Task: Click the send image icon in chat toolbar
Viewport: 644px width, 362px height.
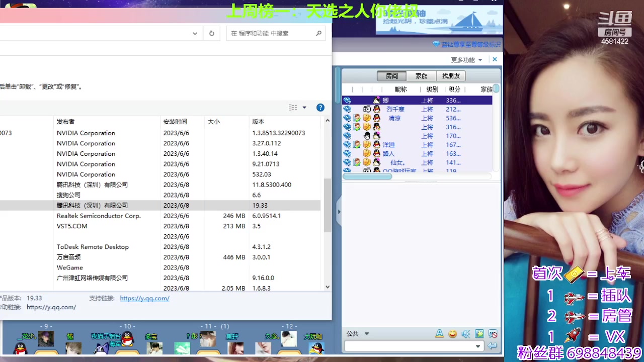Action: (x=479, y=333)
